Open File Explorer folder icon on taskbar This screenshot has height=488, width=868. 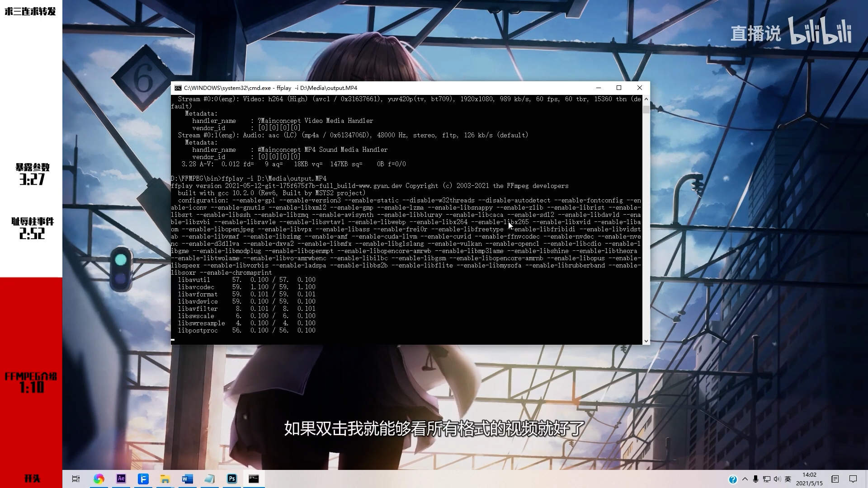165,479
